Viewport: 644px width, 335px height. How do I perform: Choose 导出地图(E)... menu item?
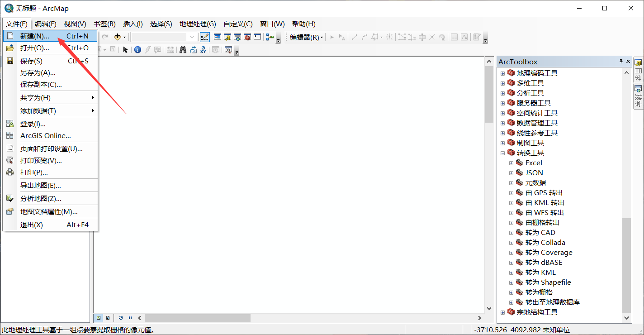(50, 185)
